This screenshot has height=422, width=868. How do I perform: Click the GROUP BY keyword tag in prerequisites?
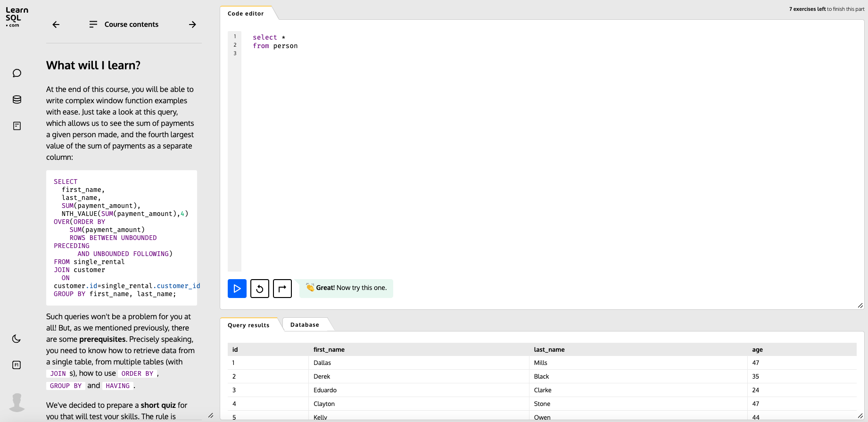coord(66,386)
